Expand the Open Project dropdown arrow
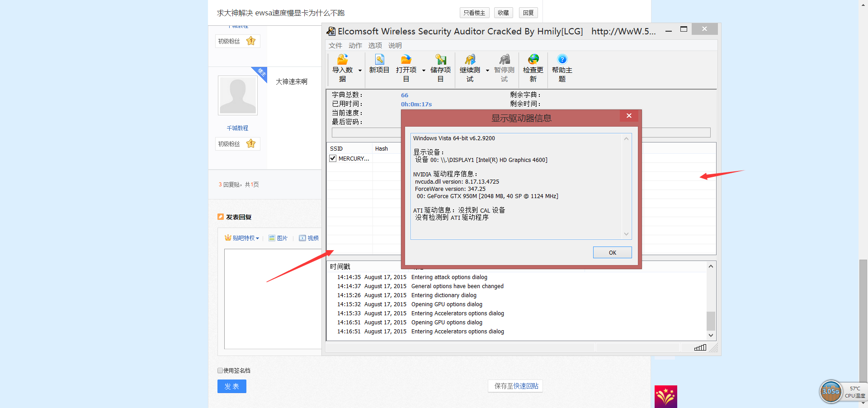 [424, 70]
